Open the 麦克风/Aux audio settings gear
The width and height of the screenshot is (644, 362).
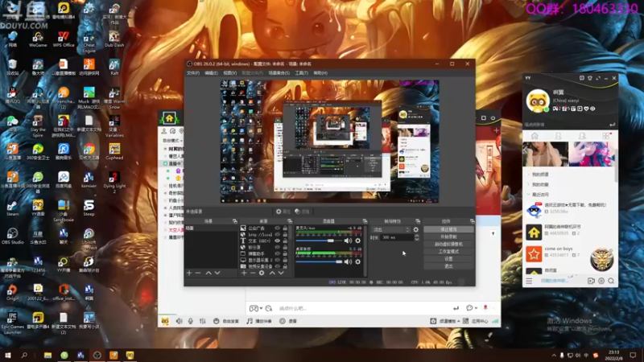[357, 241]
